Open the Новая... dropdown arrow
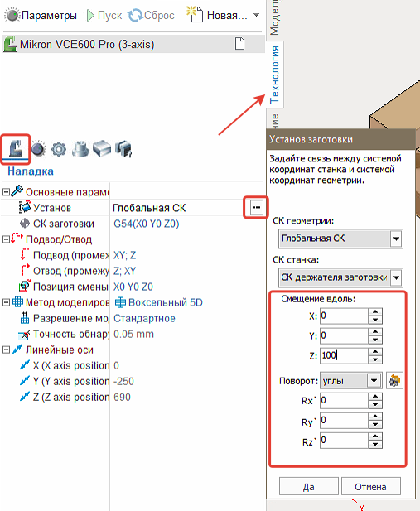This screenshot has height=511, width=420. [256, 15]
